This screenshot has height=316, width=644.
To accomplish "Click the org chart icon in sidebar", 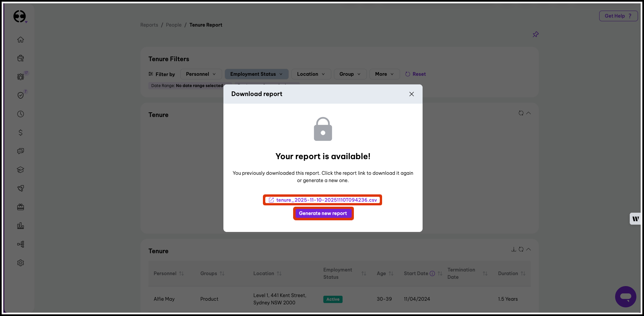I will [21, 244].
